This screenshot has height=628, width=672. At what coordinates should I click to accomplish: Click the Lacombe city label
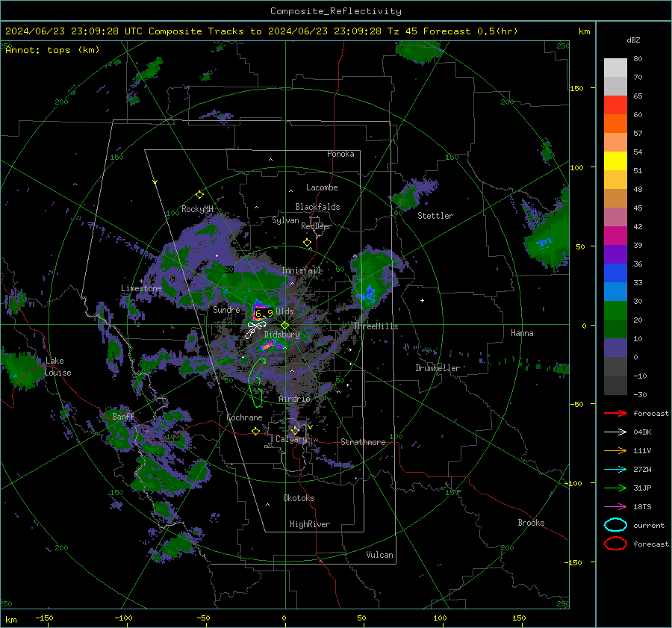tap(322, 187)
